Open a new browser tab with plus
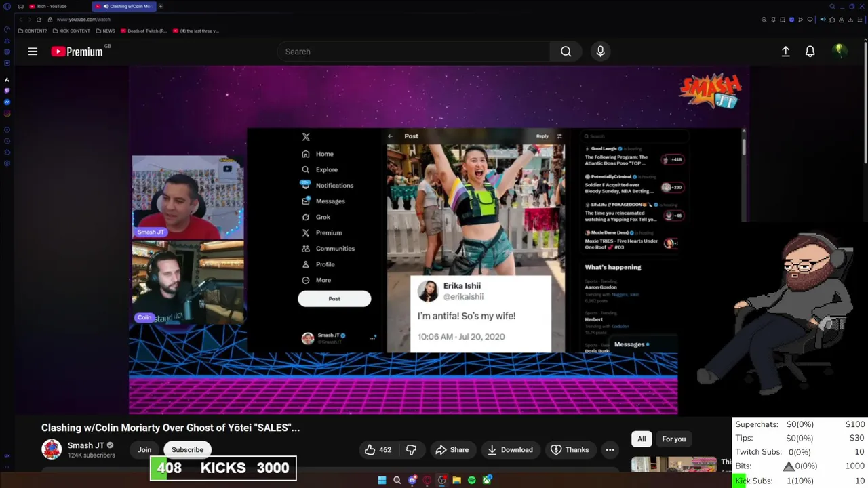The width and height of the screenshot is (868, 488). 161,6
